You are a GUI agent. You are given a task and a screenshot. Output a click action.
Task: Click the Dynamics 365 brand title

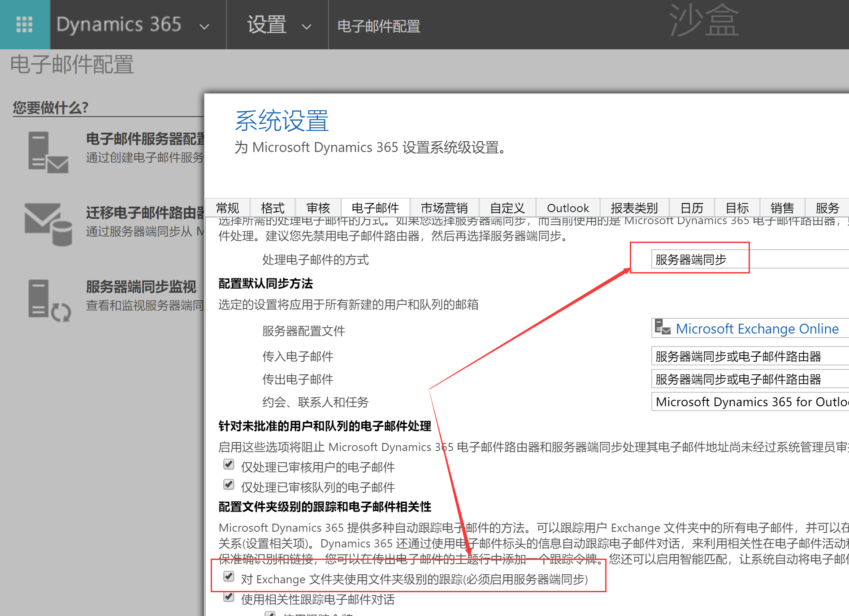[x=119, y=25]
